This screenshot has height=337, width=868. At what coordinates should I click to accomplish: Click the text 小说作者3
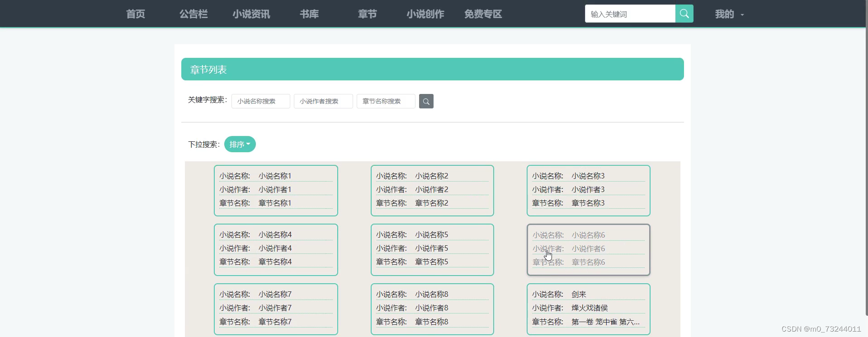(588, 189)
